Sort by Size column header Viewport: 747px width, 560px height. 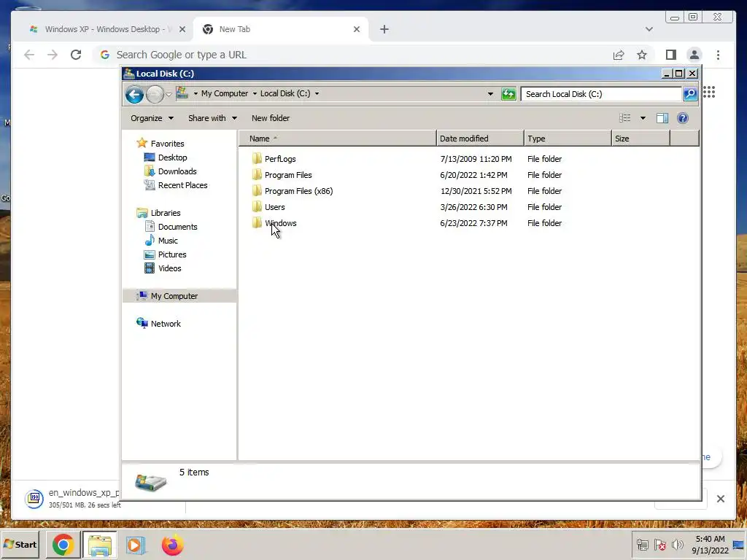(x=640, y=139)
